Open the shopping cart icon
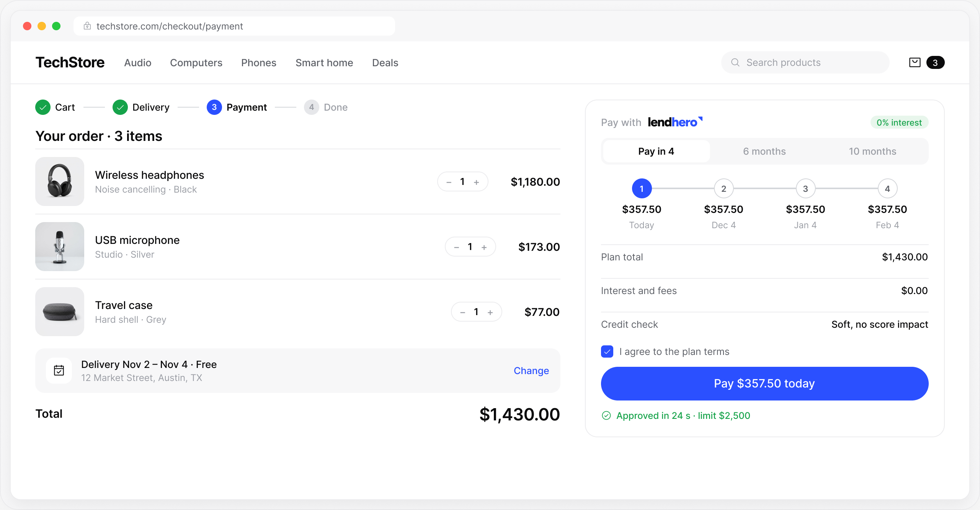This screenshot has height=510, width=980. (x=915, y=62)
